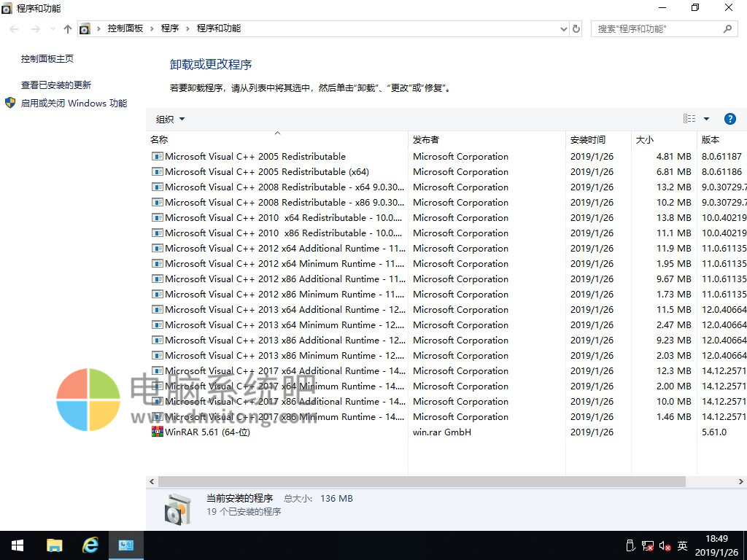747x560 pixels.
Task: Open Internet Explorer from the taskbar
Action: (x=90, y=545)
